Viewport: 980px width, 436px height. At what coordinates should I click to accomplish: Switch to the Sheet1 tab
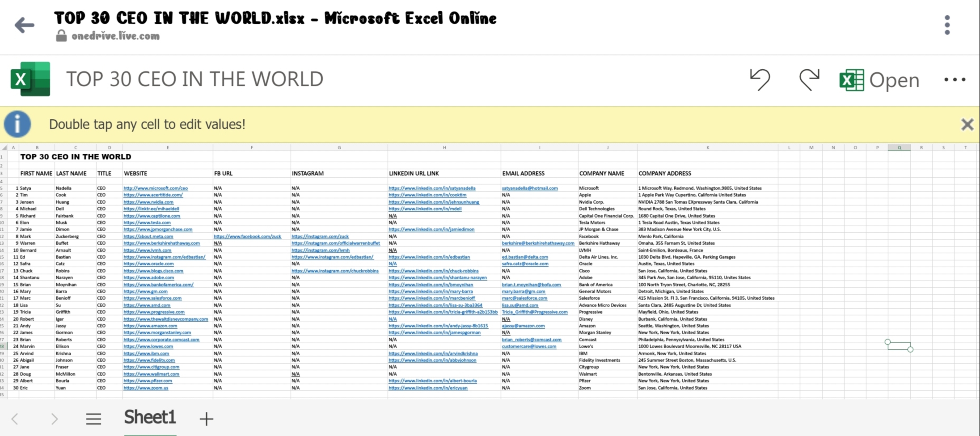(150, 417)
